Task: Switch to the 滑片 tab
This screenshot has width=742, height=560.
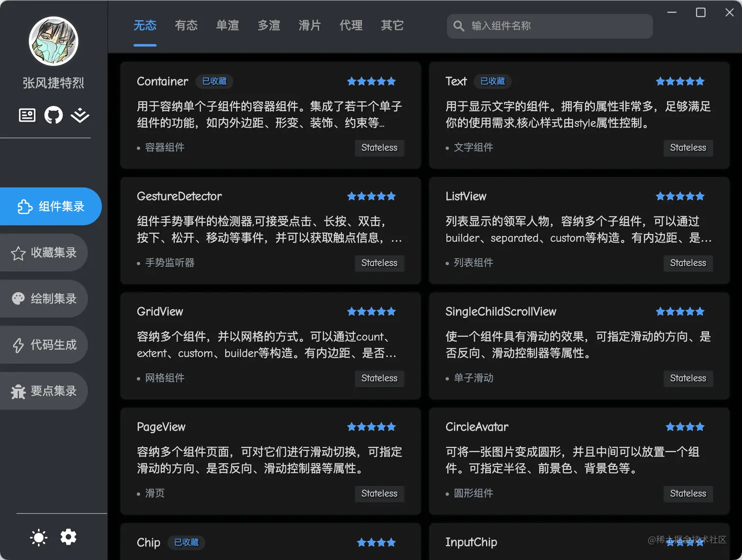Action: (310, 25)
